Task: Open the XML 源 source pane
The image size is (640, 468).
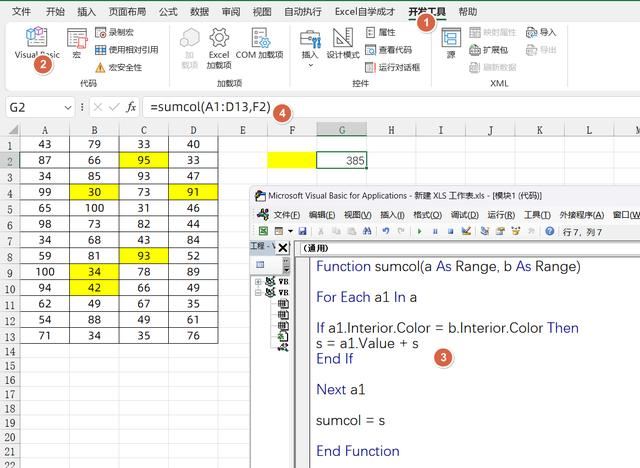Action: pyautogui.click(x=451, y=43)
